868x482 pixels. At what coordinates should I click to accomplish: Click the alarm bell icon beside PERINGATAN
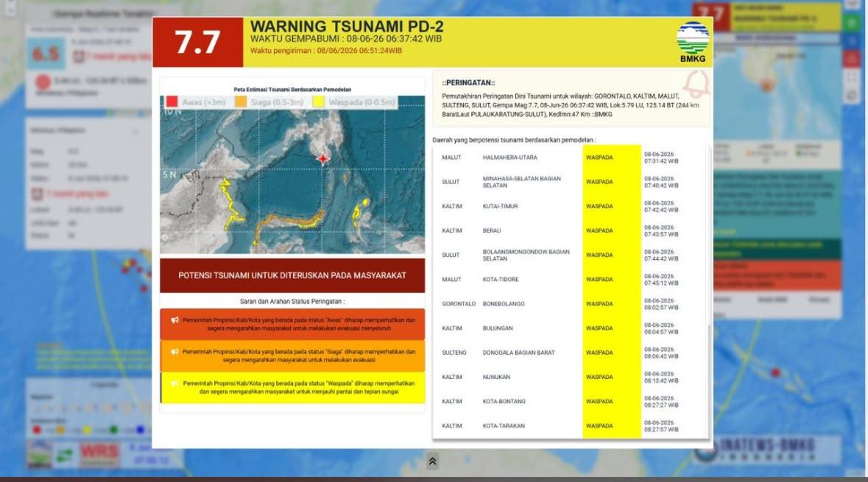(x=696, y=84)
